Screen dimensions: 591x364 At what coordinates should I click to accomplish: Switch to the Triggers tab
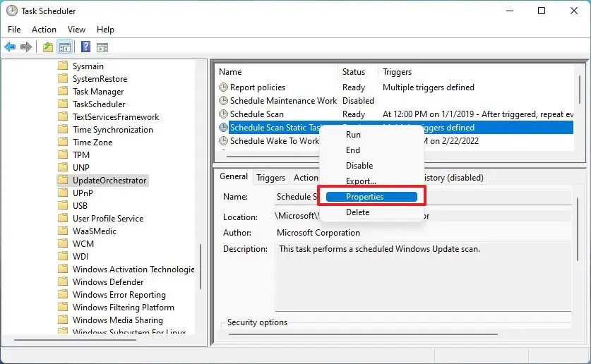click(270, 178)
